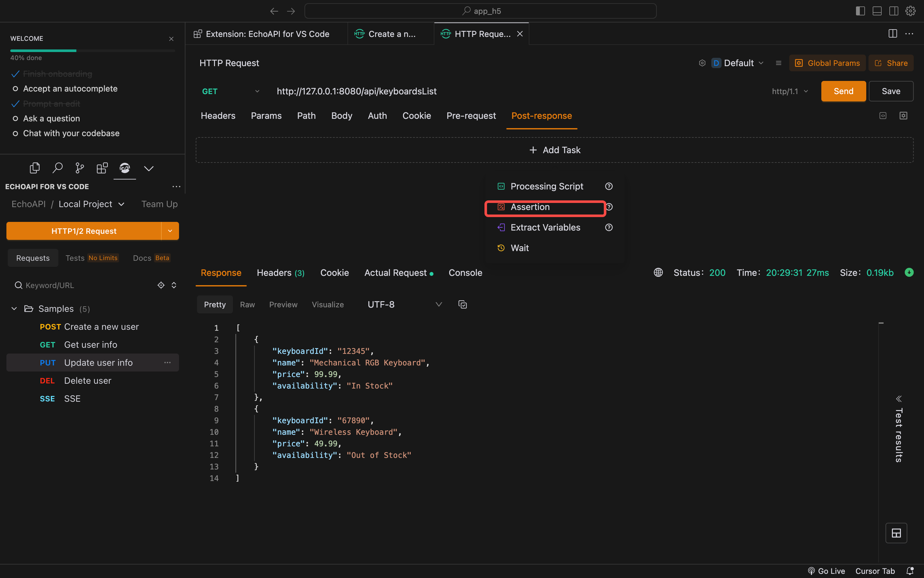
Task: Locate current request target icon
Action: tap(161, 285)
